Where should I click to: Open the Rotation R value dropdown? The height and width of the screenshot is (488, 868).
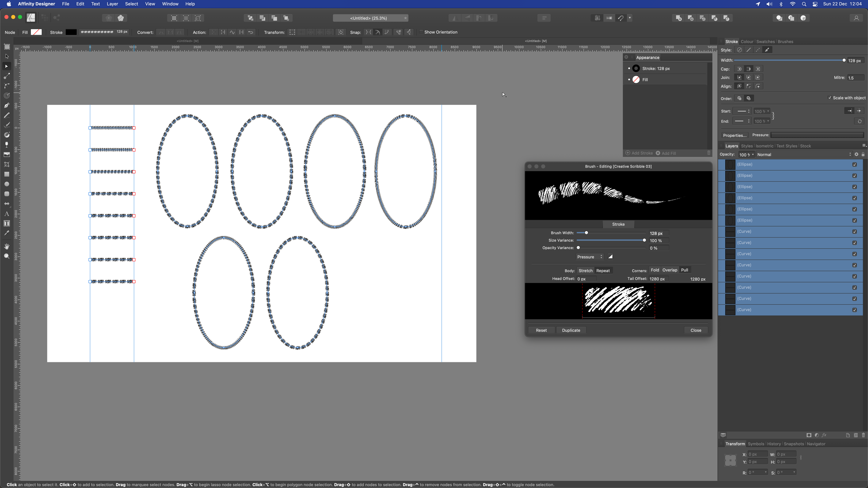(x=766, y=472)
